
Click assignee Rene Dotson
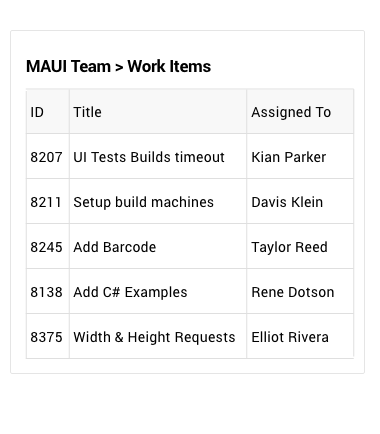(293, 292)
